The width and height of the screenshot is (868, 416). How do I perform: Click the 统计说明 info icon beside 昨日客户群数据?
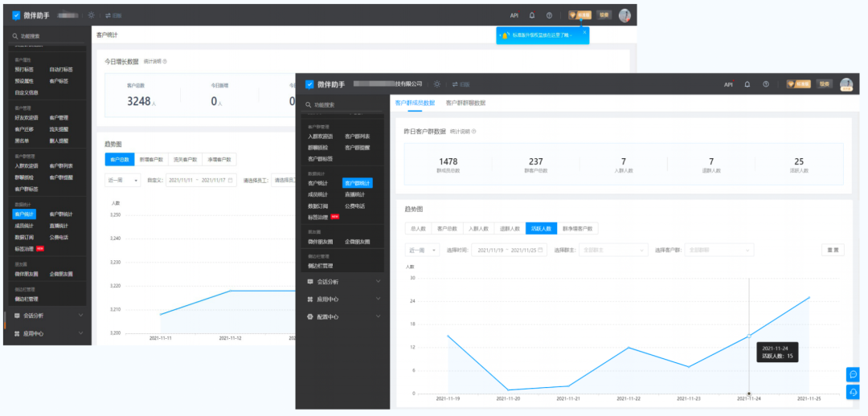click(x=473, y=131)
